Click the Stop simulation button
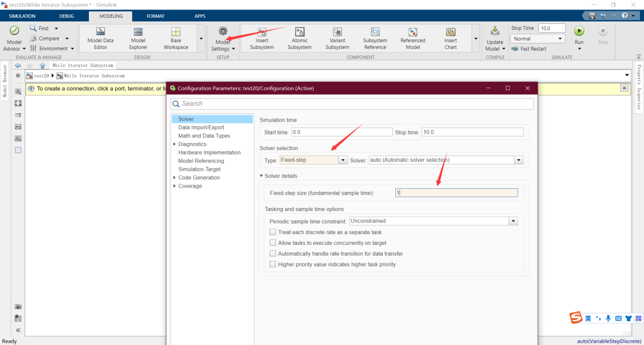Image resolution: width=644 pixels, height=345 pixels. [603, 35]
